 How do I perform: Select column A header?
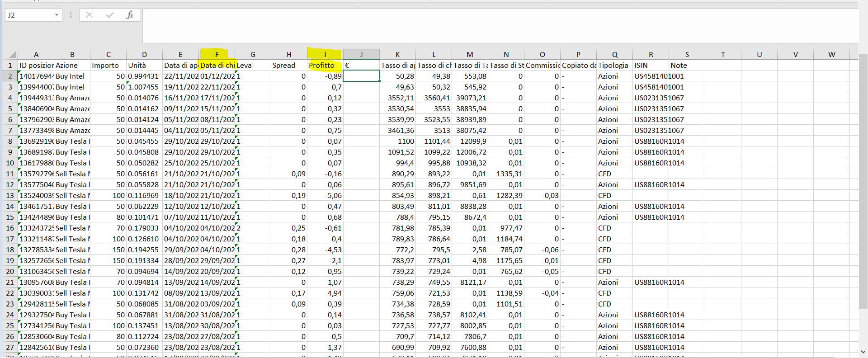(x=36, y=54)
